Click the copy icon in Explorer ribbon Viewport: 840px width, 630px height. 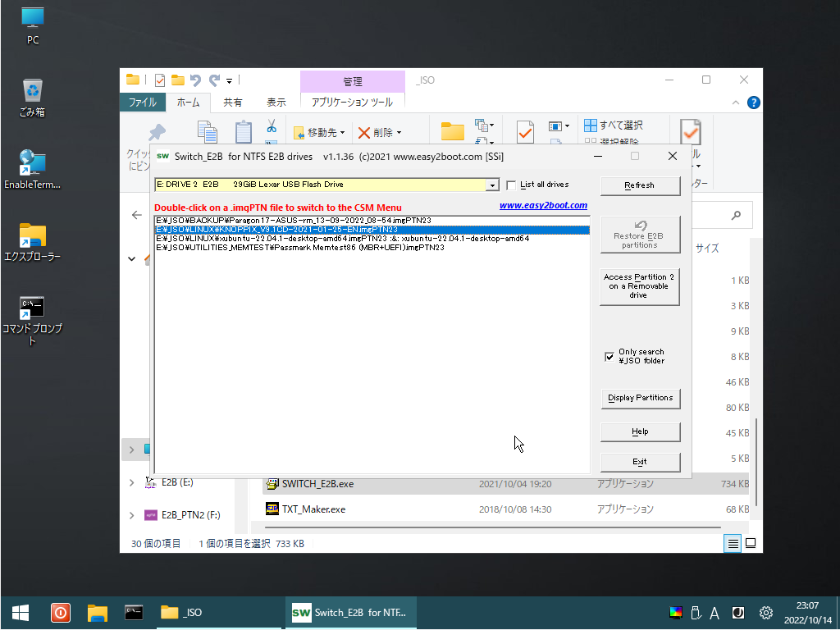tap(208, 132)
